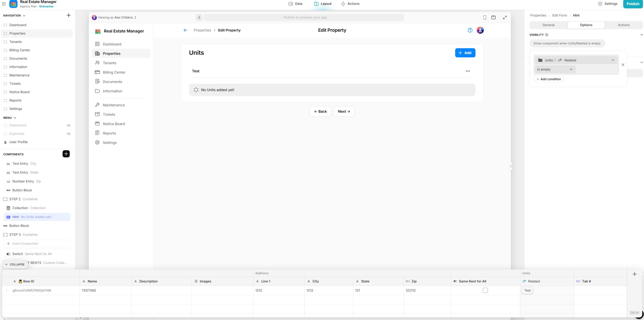Click the apps grid icon top left
Screen dimensions: 644x320
4,4
